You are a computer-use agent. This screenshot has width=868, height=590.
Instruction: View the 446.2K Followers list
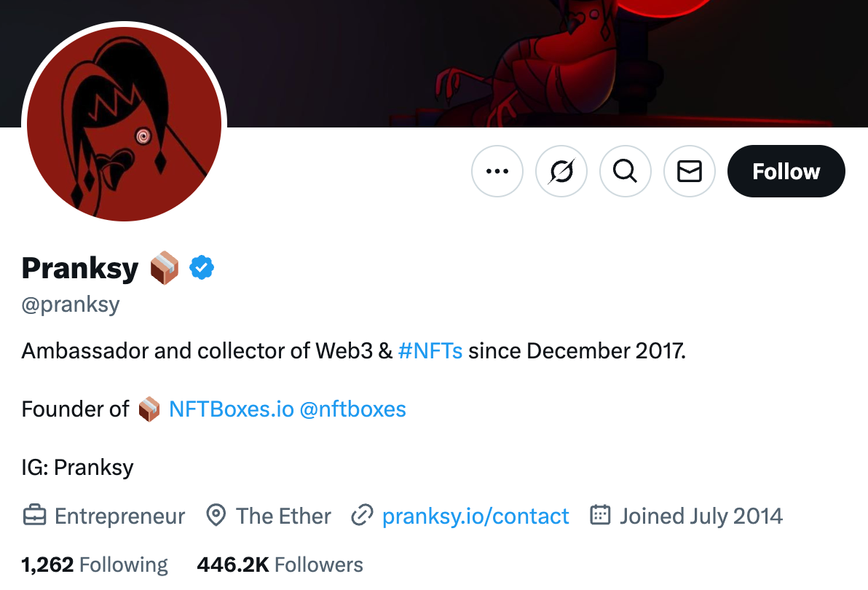tap(280, 565)
